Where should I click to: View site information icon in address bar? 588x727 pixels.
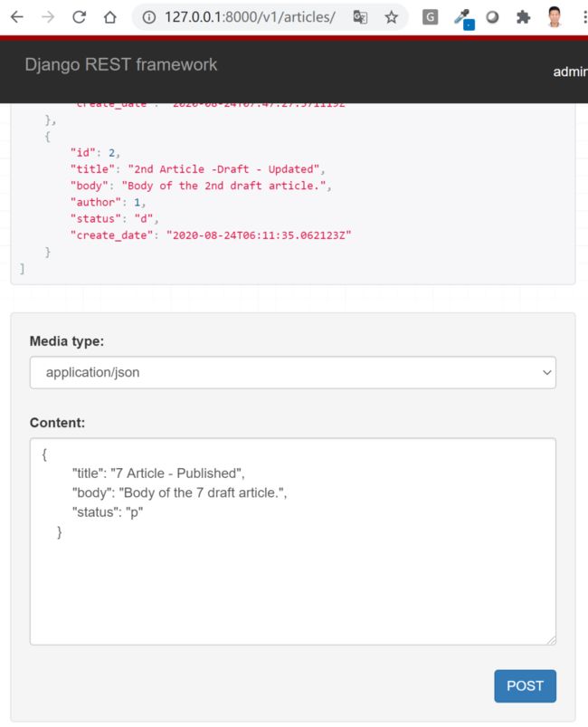coord(148,17)
